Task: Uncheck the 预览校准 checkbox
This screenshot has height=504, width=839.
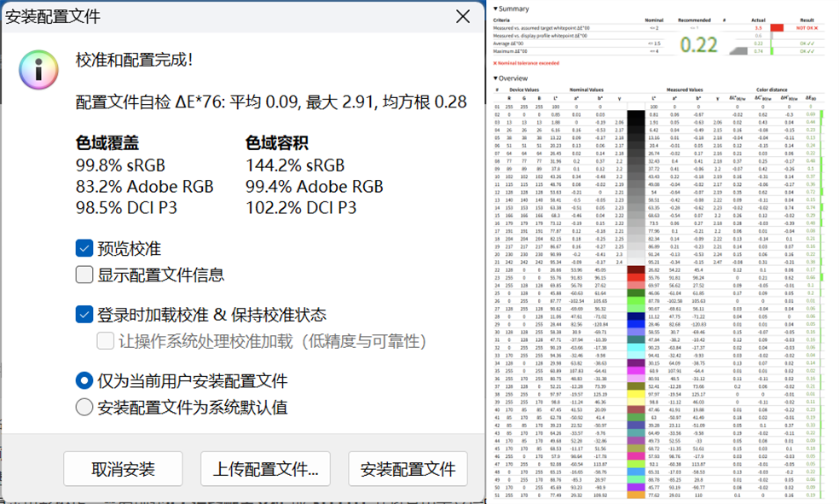Action: click(84, 248)
